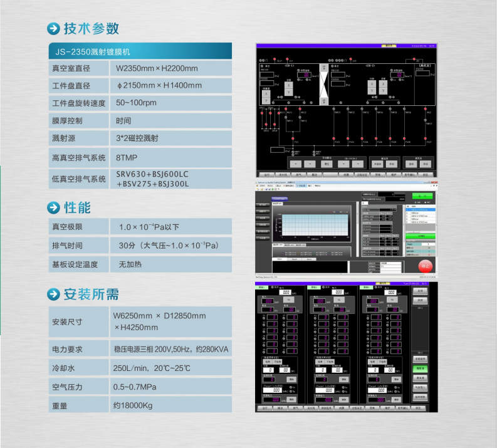Click the green 溅射源 button in power screen
The height and width of the screenshot is (448, 497).
421,368
